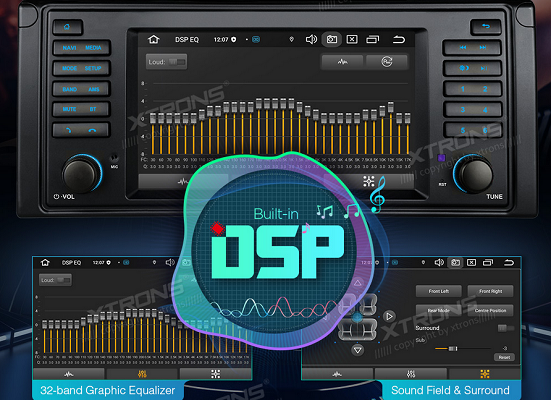Click the Centre Position button

point(491,310)
